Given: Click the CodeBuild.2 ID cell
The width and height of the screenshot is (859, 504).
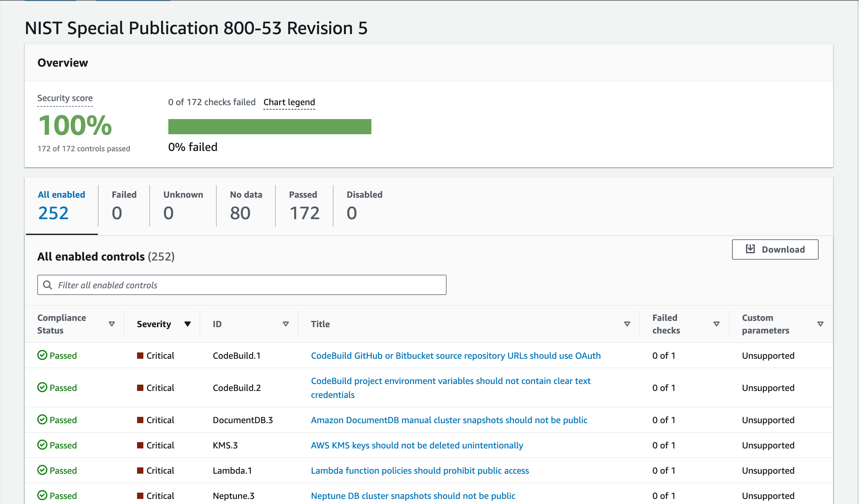Looking at the screenshot, I should point(237,388).
